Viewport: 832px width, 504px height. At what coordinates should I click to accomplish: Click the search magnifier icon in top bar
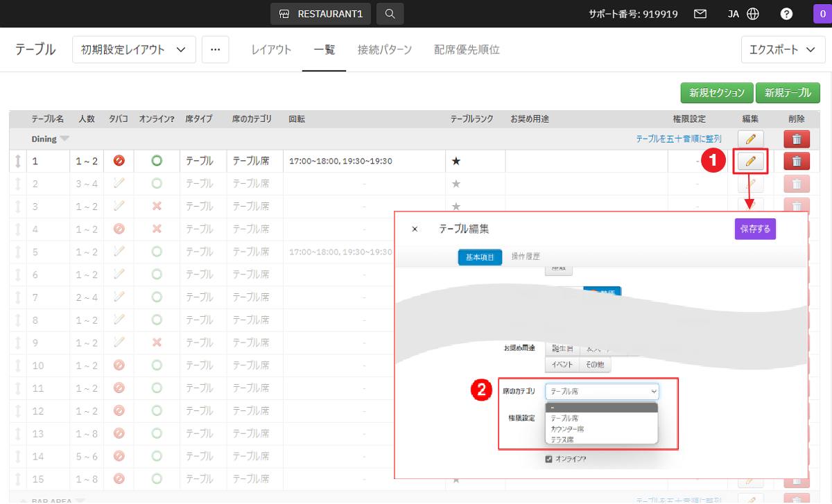click(390, 14)
